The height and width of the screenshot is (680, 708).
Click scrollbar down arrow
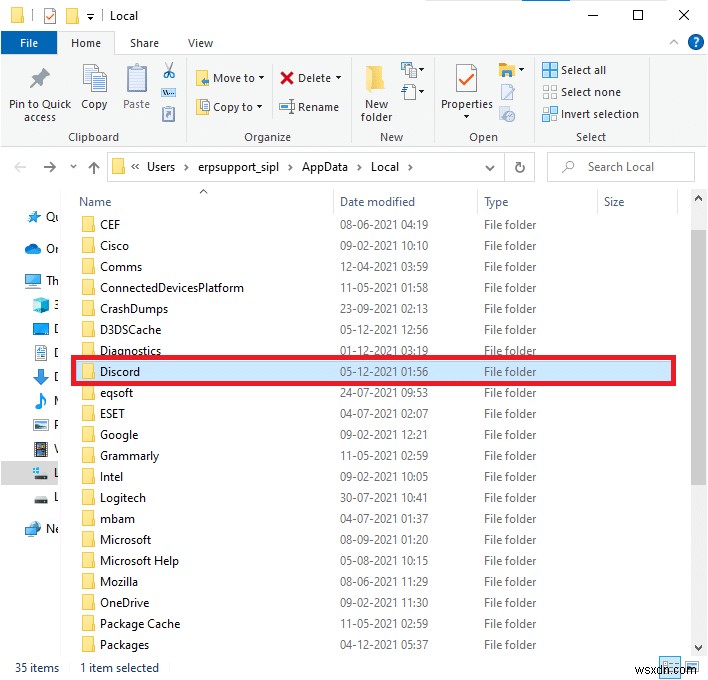pos(698,647)
